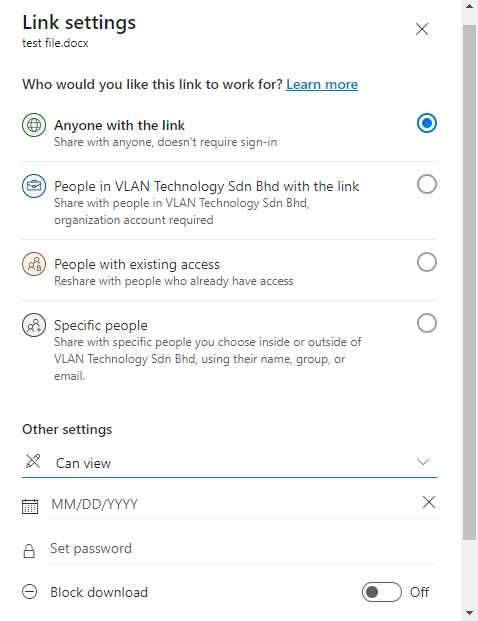Click the briefcase organization icon
Viewport: 478px width, 621px height.
[34, 186]
